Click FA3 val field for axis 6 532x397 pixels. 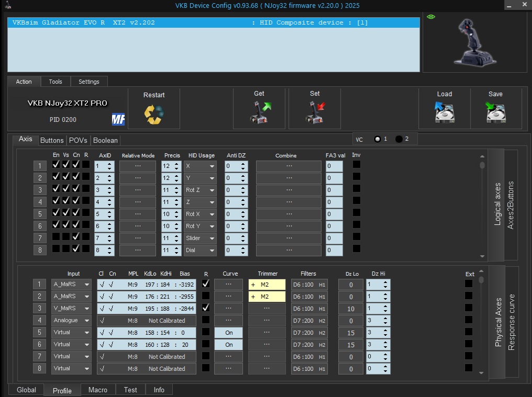[334, 226]
